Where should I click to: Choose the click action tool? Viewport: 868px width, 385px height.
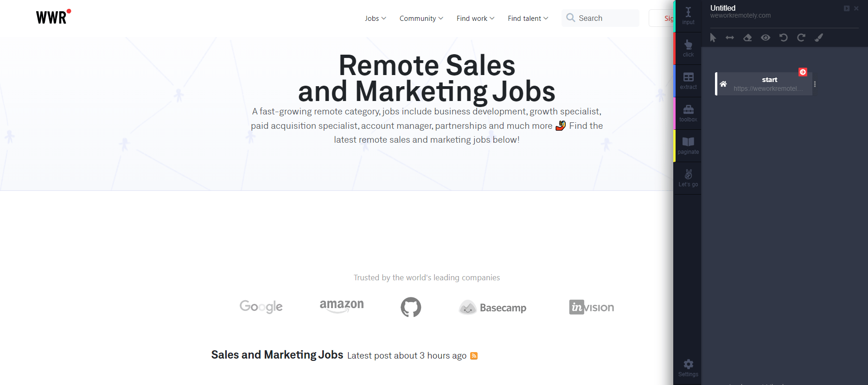pos(688,48)
